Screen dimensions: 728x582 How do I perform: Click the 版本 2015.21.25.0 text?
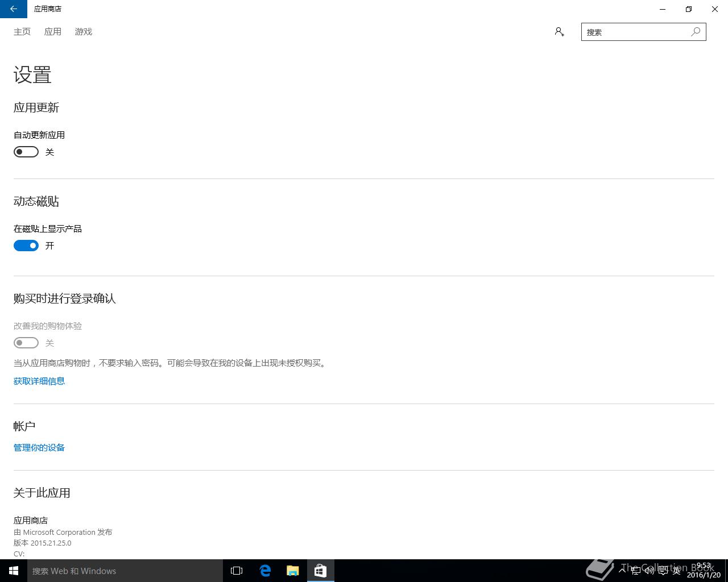point(43,543)
